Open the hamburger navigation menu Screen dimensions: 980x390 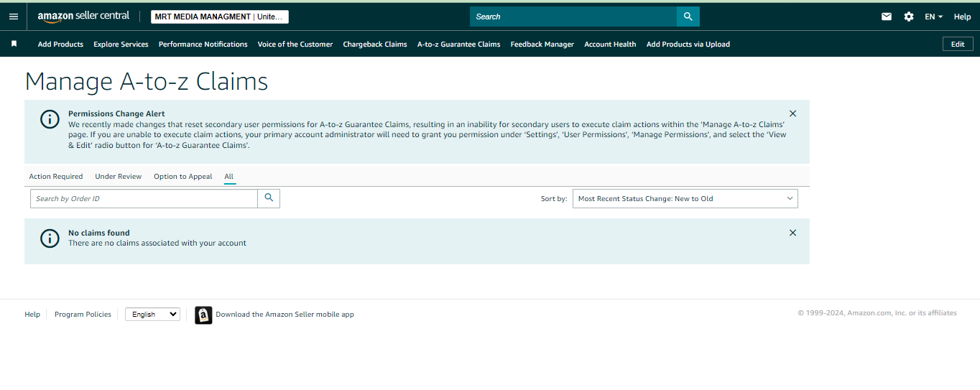click(14, 17)
